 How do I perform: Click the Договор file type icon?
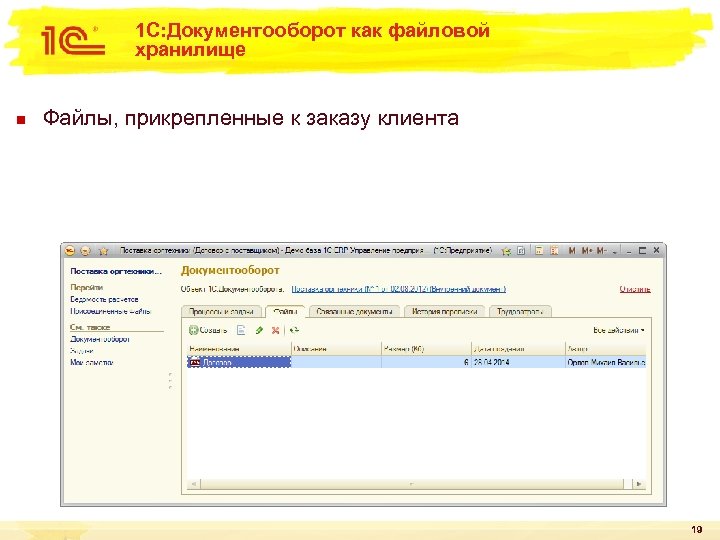[195, 362]
